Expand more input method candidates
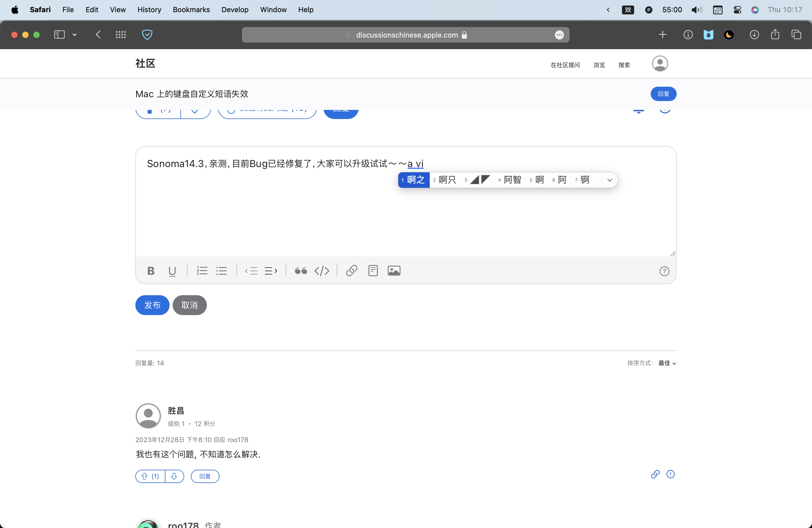Viewport: 812px width, 528px height. (609, 180)
